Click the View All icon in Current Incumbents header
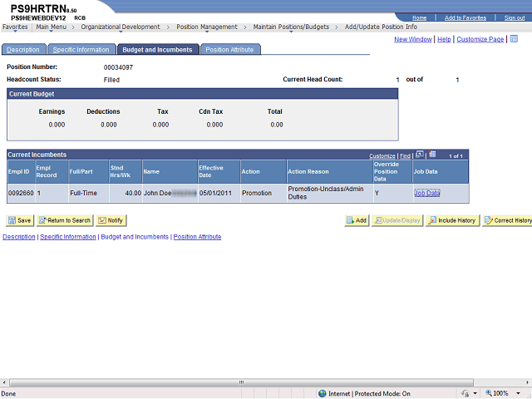The height and width of the screenshot is (399, 532). (x=420, y=155)
